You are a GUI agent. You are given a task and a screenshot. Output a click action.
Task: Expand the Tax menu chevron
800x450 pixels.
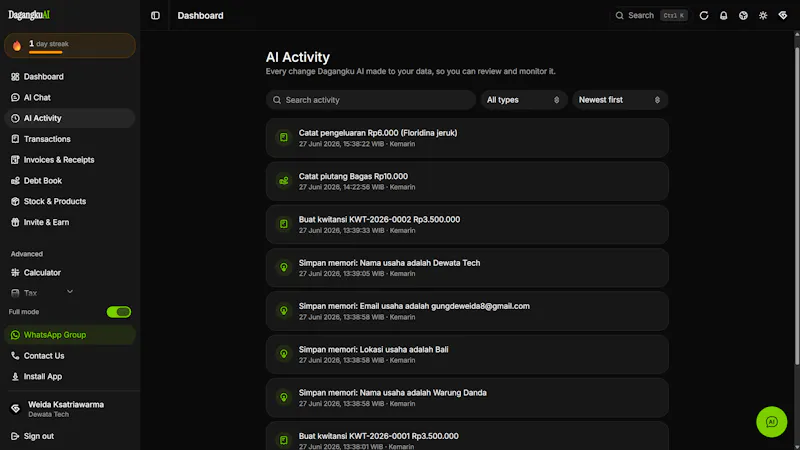[x=70, y=292]
